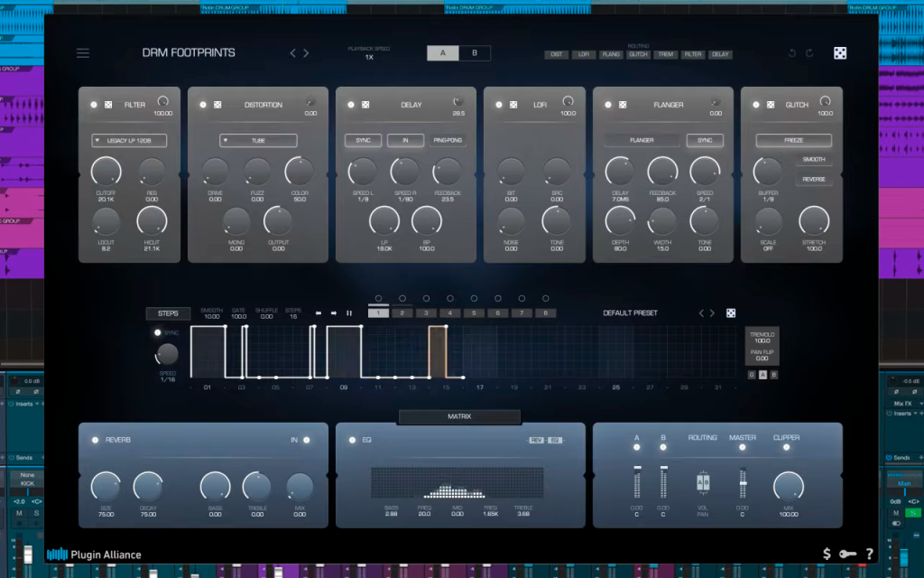Viewport: 924px width, 578px height.
Task: Open the LEGACY LP 12DB filter type dropdown
Action: (x=129, y=140)
